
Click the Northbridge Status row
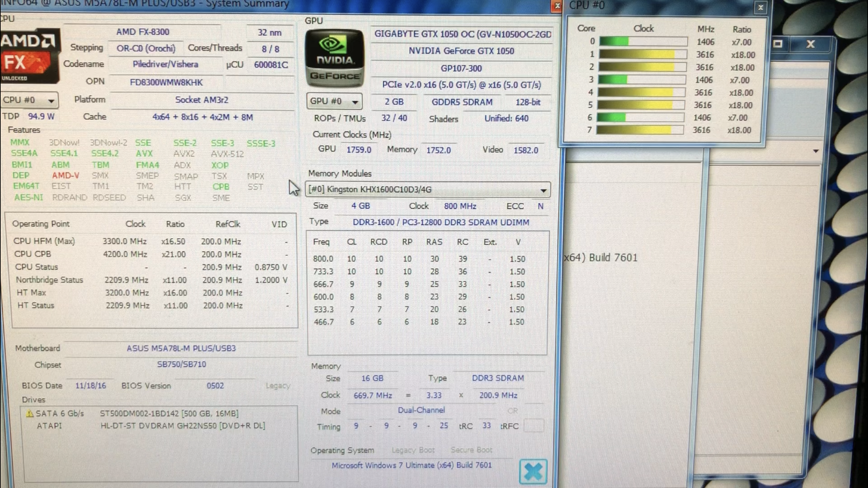[x=151, y=280]
